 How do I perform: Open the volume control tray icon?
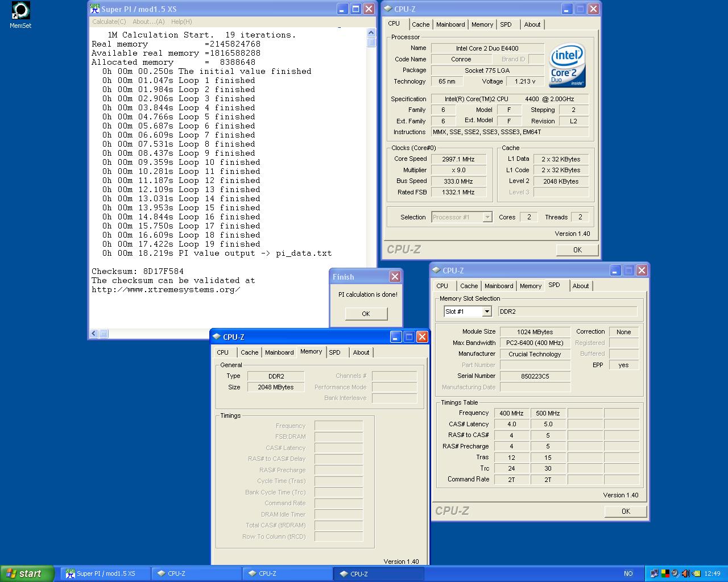click(686, 573)
